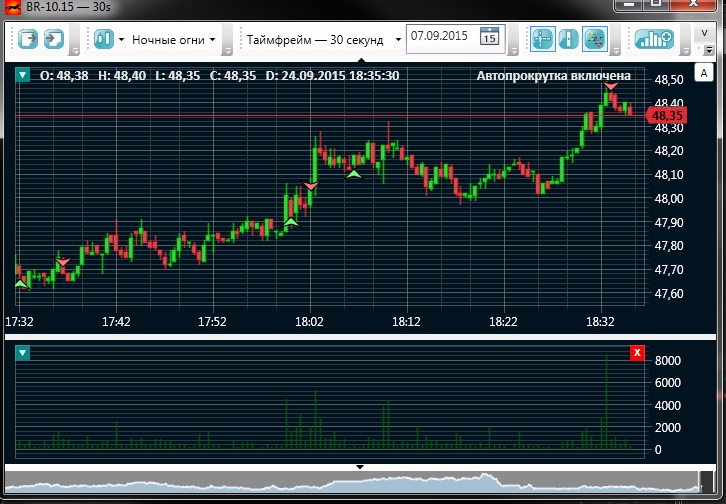Click the chart history overview navigator strip

pyautogui.click(x=352, y=484)
